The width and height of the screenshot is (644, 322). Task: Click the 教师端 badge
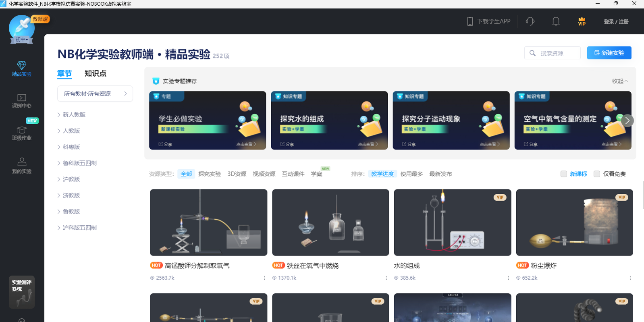coord(40,19)
